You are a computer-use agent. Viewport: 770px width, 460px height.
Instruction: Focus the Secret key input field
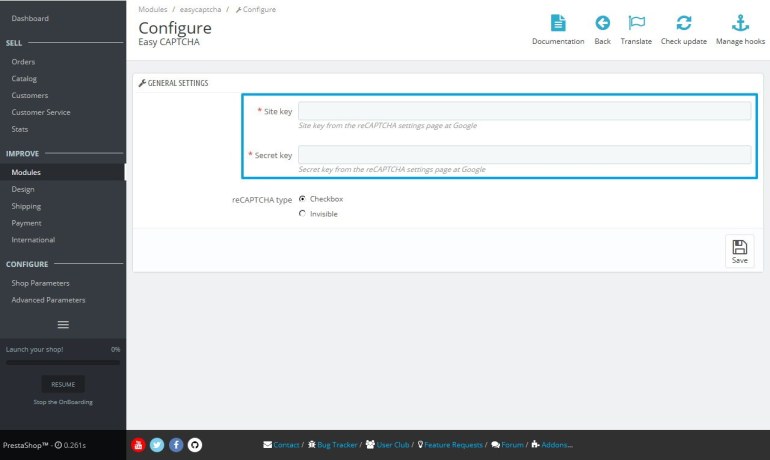[524, 155]
